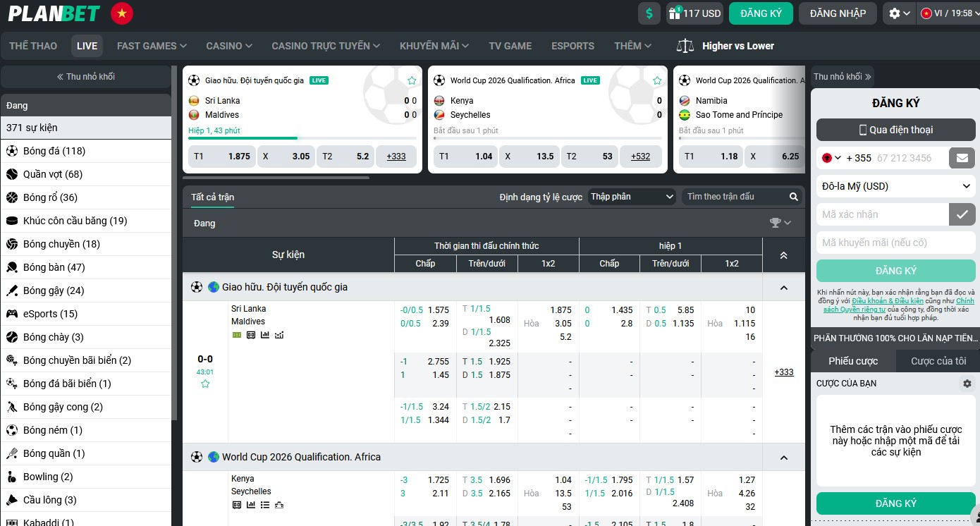Collapse Giao hữu Đội tuyển quốc gia section
This screenshot has height=526, width=980.
point(783,288)
